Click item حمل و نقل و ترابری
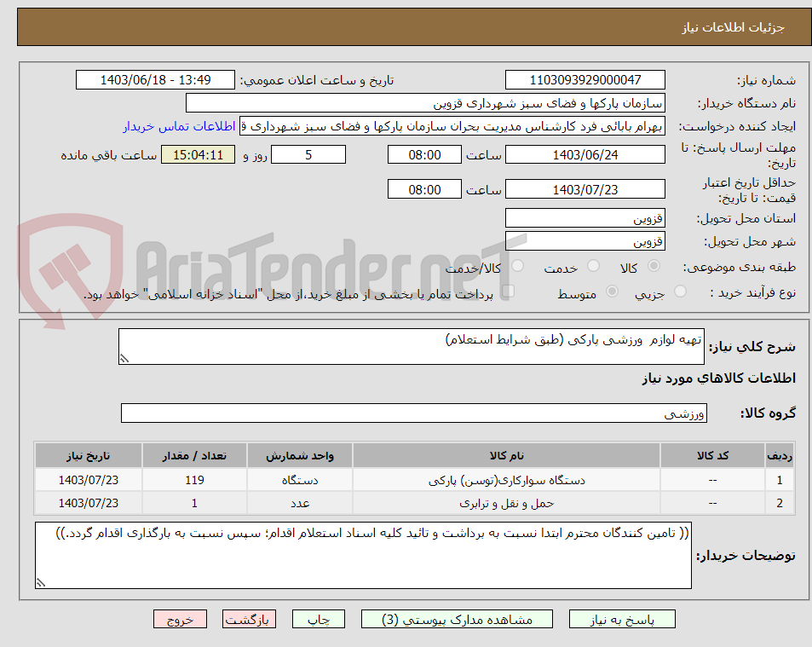The width and height of the screenshot is (812, 647). click(x=506, y=503)
